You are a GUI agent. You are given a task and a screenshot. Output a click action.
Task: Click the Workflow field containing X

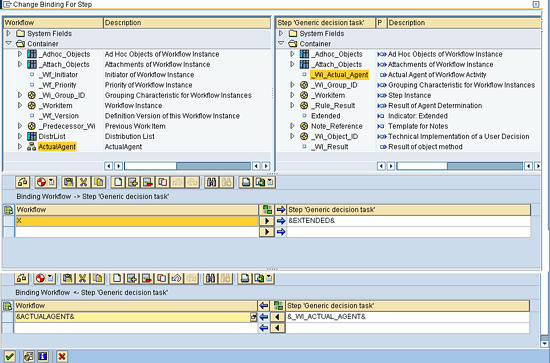click(x=137, y=221)
